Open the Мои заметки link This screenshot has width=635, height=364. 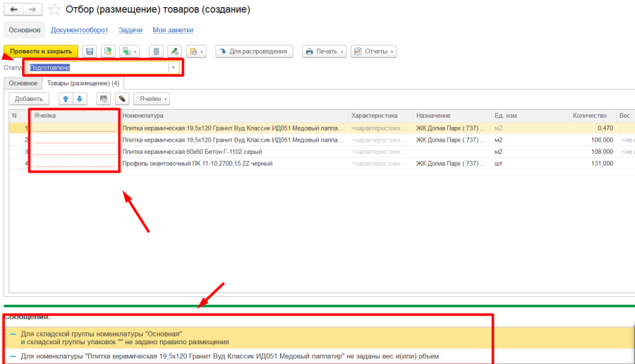(x=173, y=30)
